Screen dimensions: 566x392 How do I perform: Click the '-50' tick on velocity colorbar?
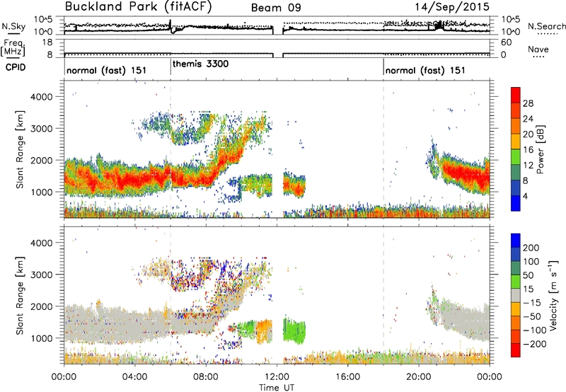(x=532, y=316)
